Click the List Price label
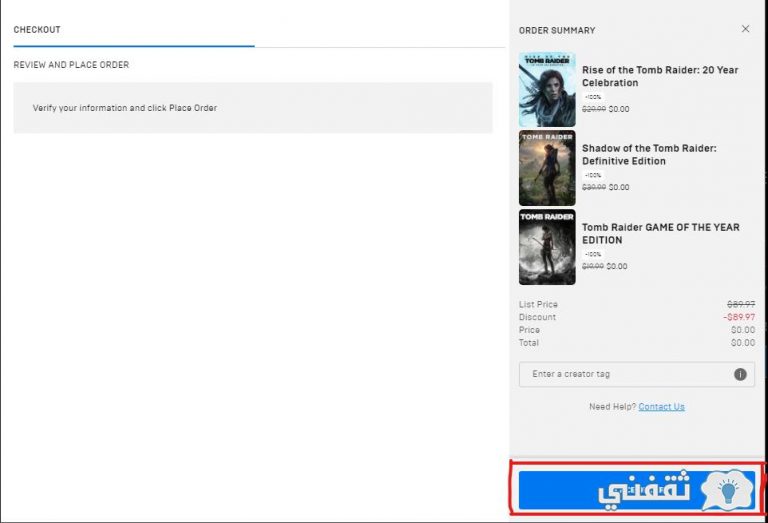This screenshot has width=768, height=523. click(538, 304)
